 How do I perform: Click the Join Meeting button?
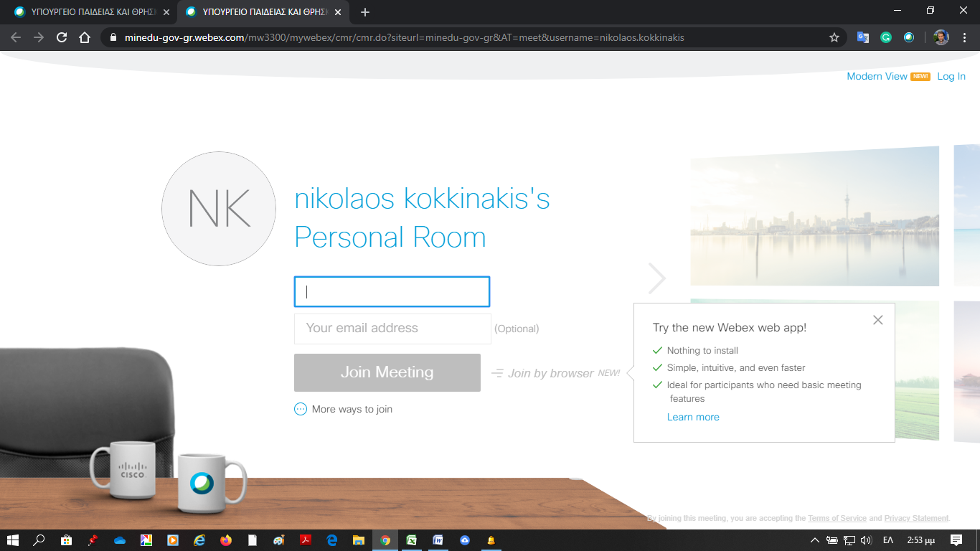point(387,372)
